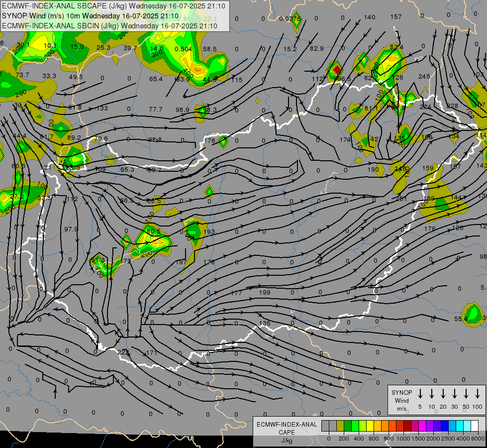Pick the pure yellow CAPE legend swatch

pos(370,426)
